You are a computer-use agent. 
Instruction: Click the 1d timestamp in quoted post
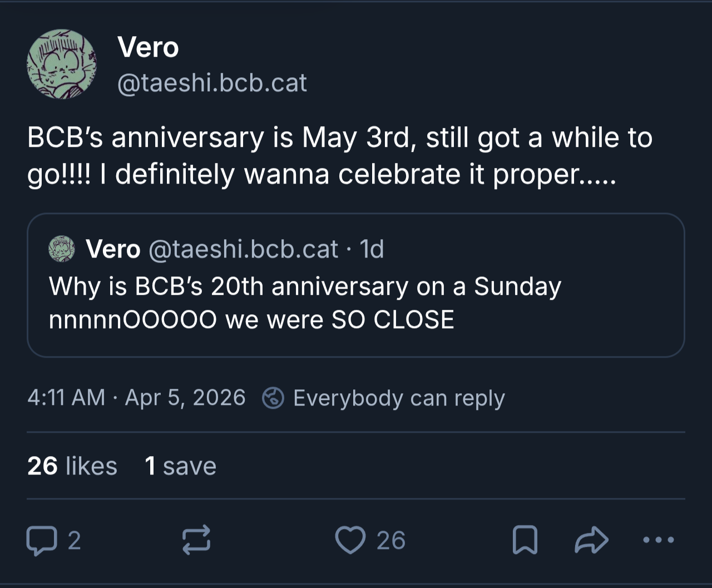pos(372,249)
